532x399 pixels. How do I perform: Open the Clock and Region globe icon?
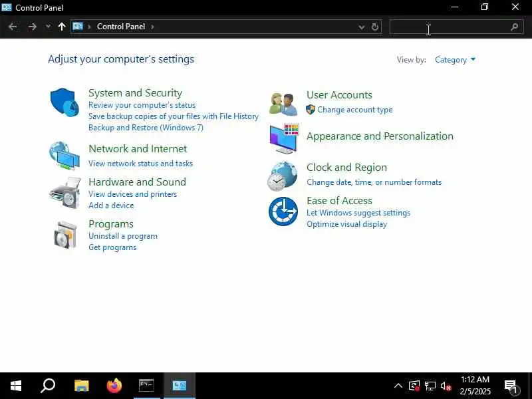[282, 176]
